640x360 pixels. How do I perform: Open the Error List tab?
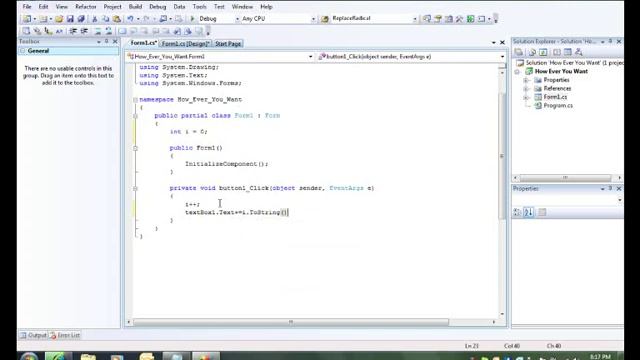65,335
